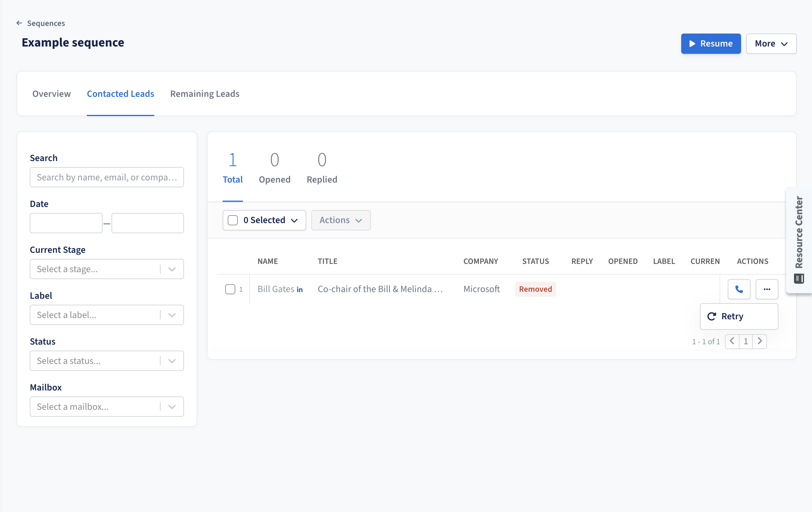The height and width of the screenshot is (512, 812).
Task: Click the Removed status badge
Action: tap(536, 289)
